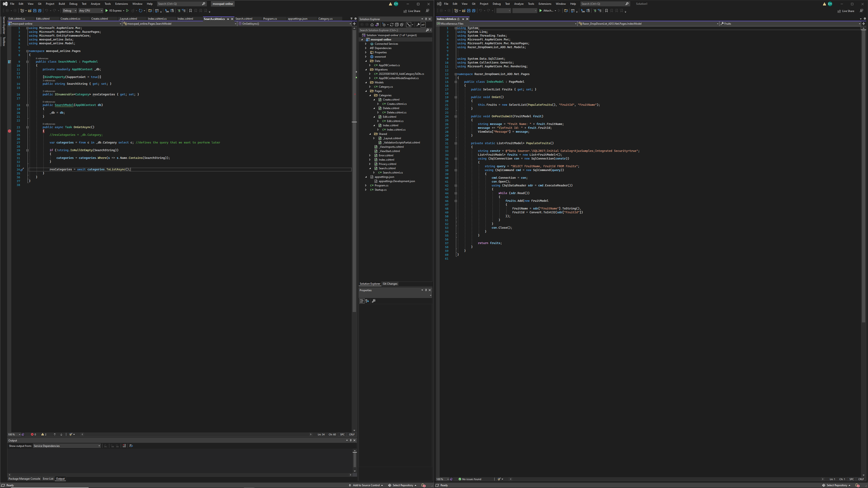Click Properties wrench icon in Solution Explorer
Screen dimensions: 868x488
coord(418,25)
